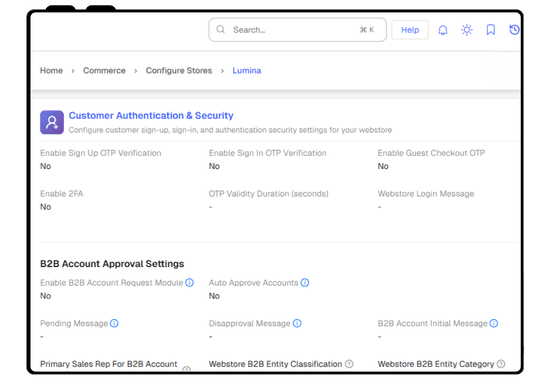This screenshot has width=540, height=384.
Task: Show B2B Account Initial Message info icon
Action: [494, 323]
